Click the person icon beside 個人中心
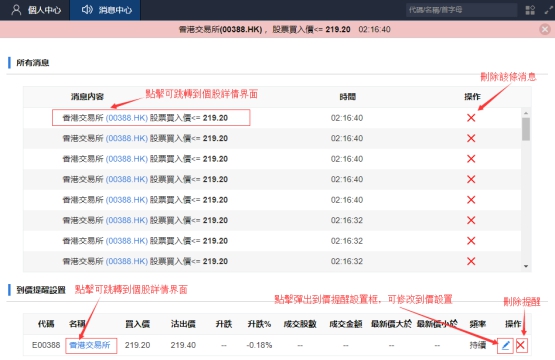The height and width of the screenshot is (360, 555). click(x=16, y=10)
